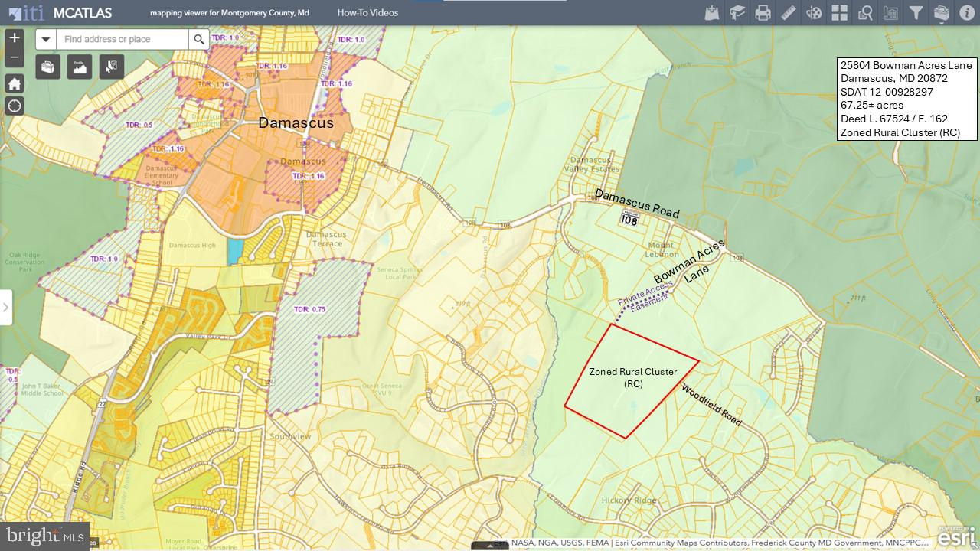The image size is (980, 551).
Task: Find my location on map
Action: pos(15,106)
